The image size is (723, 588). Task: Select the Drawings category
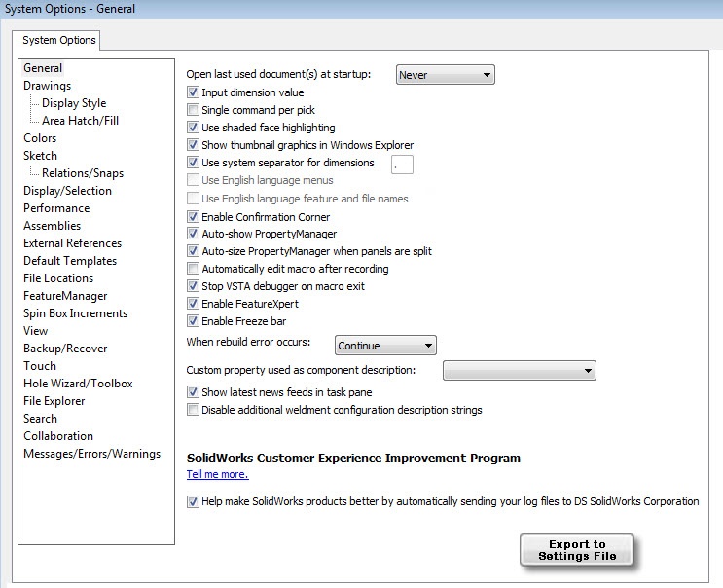coord(48,86)
